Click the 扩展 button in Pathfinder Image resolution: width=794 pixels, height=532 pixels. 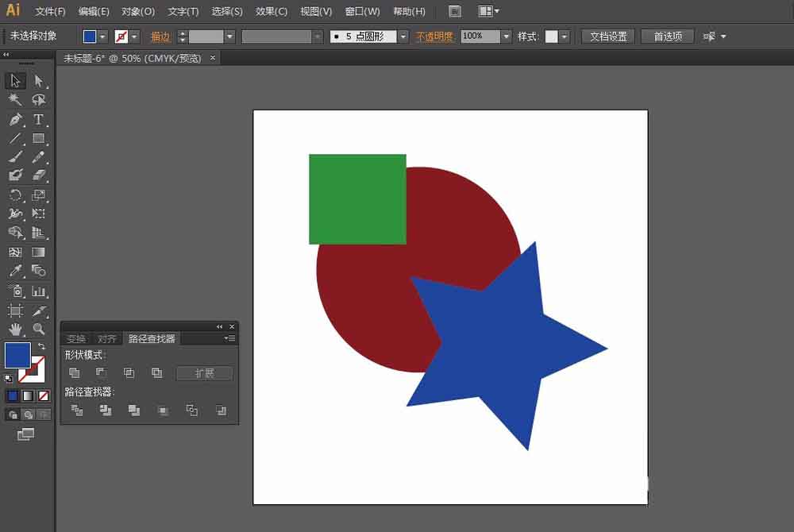tap(205, 373)
